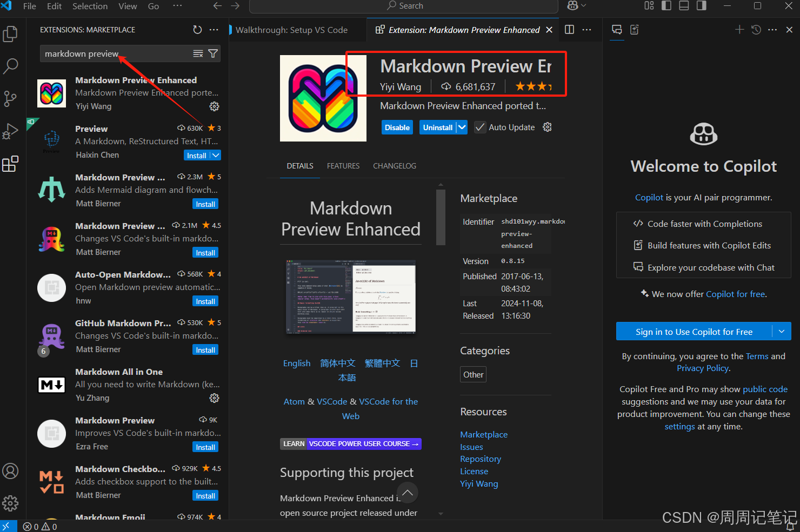
Task: Open the star rating for the extension
Action: [533, 86]
